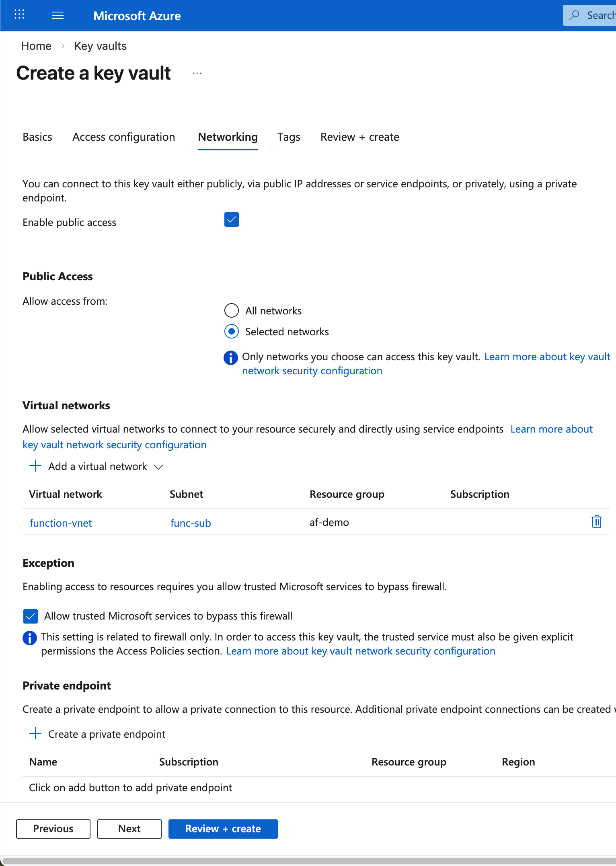Screen dimensions: 616x866
Task: Select the All networks radio option
Action: (232, 311)
